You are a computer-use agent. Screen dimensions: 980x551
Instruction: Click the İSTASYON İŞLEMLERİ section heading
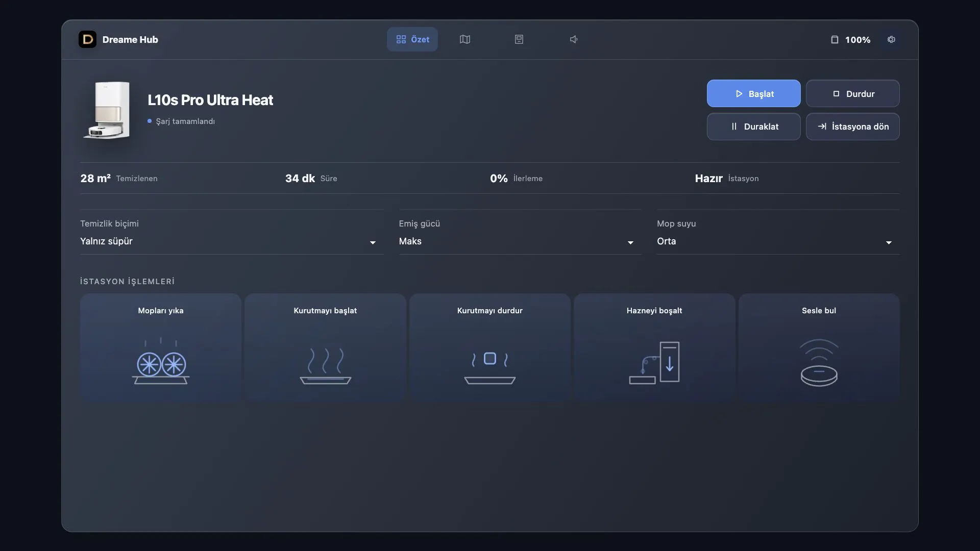pos(127,282)
